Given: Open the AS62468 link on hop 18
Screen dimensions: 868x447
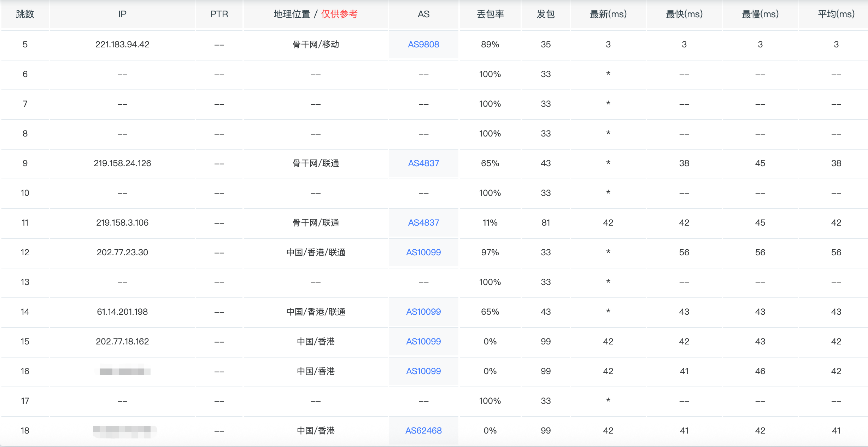Looking at the screenshot, I should pyautogui.click(x=423, y=431).
